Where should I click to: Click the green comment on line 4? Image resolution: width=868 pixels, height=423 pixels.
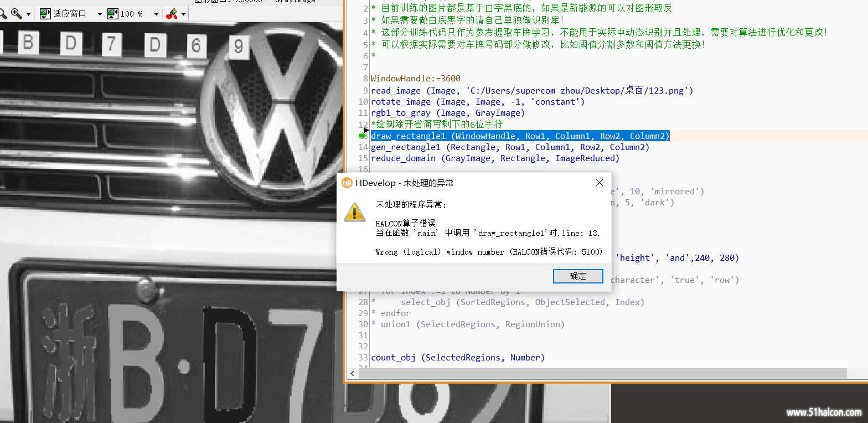pos(600,33)
